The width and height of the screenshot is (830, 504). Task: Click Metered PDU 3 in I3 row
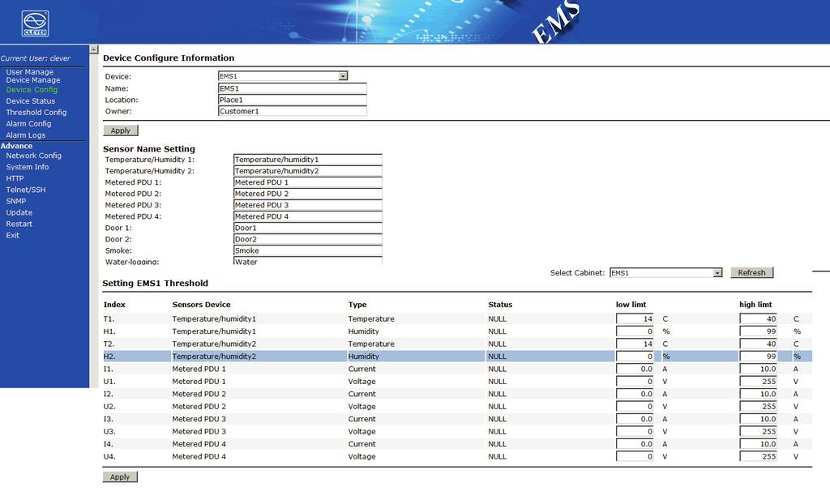click(x=199, y=419)
